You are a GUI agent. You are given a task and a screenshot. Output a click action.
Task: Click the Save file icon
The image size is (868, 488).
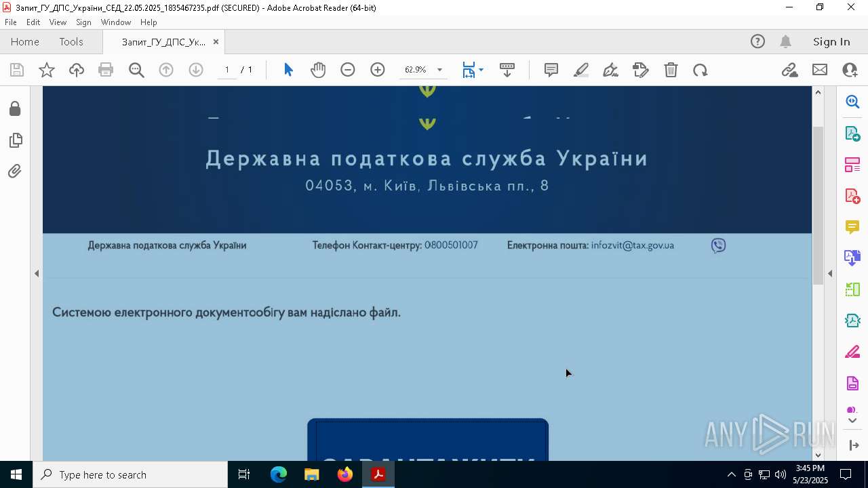pos(17,70)
